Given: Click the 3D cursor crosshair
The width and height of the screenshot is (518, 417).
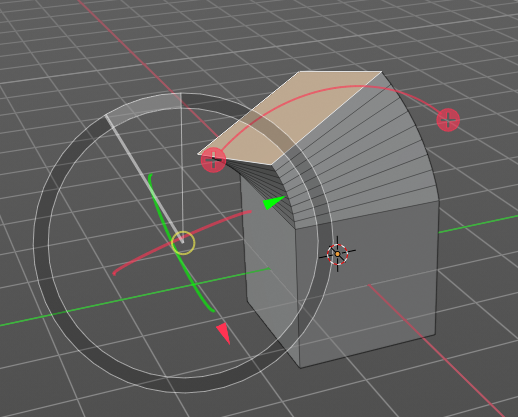Looking at the screenshot, I should click(x=337, y=254).
